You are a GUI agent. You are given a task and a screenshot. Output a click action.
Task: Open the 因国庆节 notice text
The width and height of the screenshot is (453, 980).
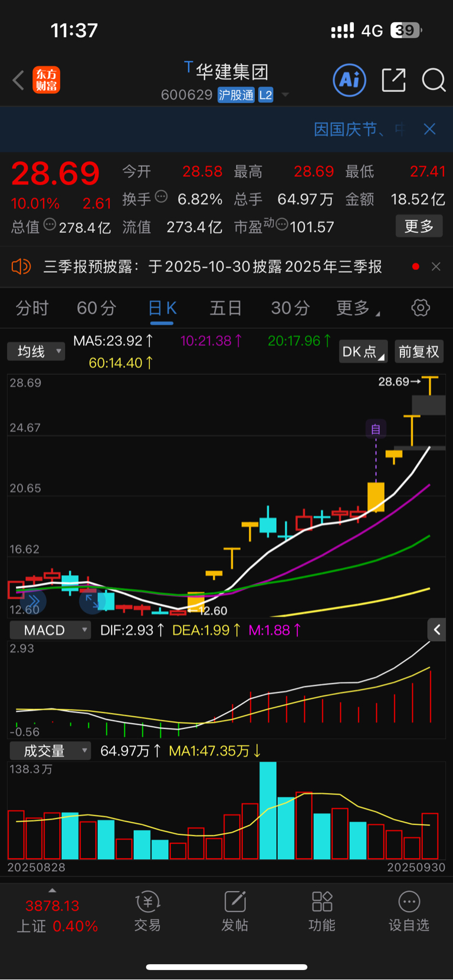click(x=359, y=129)
